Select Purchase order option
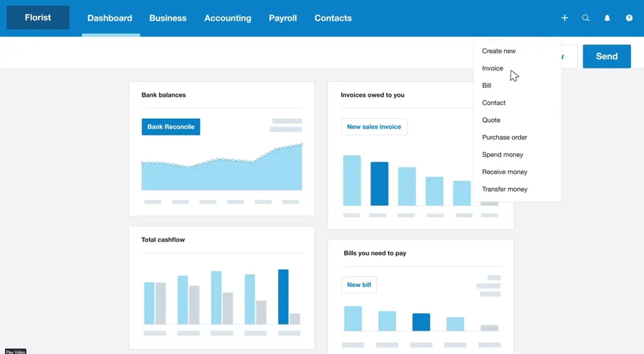 (x=504, y=137)
